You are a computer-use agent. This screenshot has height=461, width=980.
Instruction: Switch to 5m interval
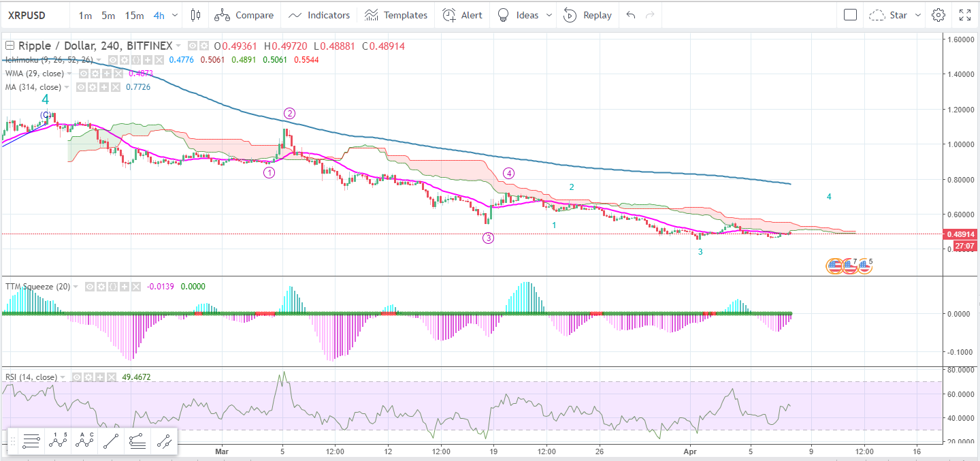click(x=108, y=15)
